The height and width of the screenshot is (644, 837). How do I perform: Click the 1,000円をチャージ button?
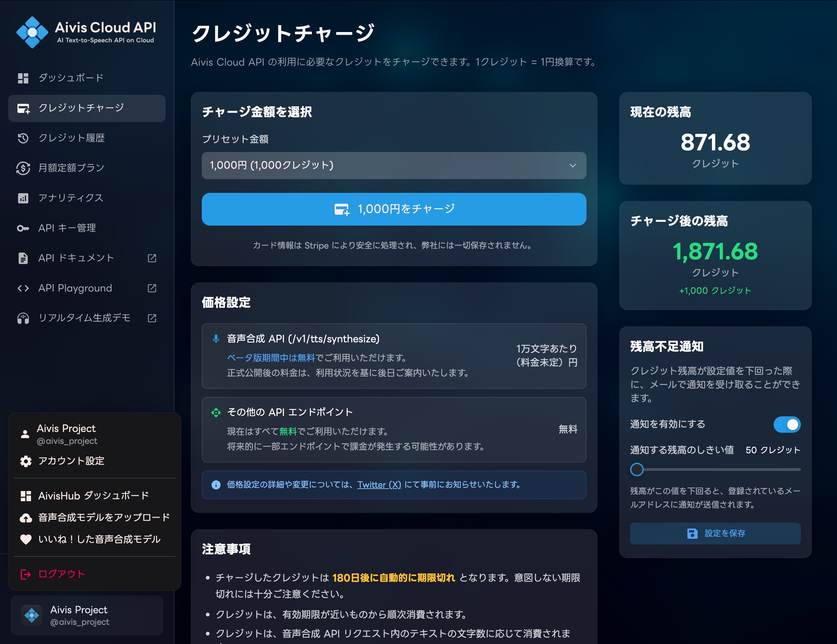394,209
